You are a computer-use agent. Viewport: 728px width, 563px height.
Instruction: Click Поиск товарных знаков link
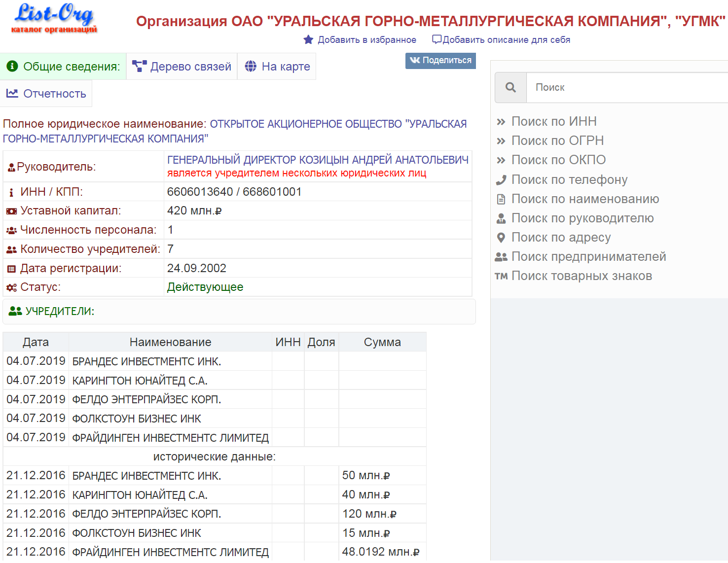pyautogui.click(x=582, y=276)
